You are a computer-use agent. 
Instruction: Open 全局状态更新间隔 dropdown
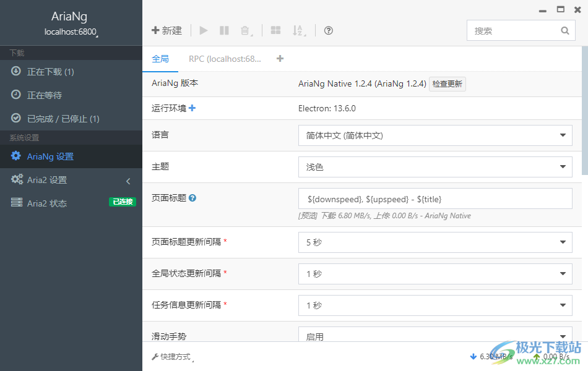(435, 274)
